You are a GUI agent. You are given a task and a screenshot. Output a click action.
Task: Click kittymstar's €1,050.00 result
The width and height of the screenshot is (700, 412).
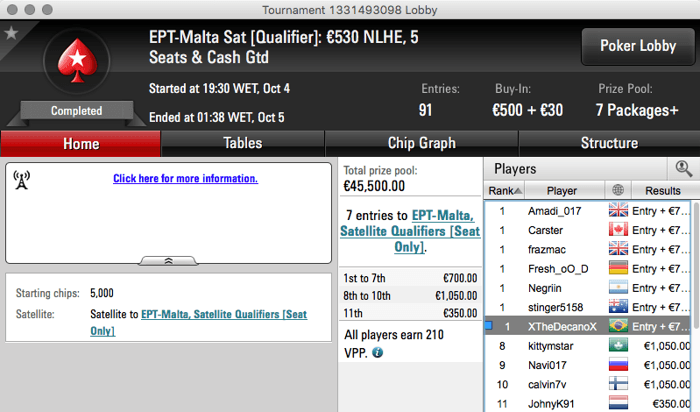[667, 346]
